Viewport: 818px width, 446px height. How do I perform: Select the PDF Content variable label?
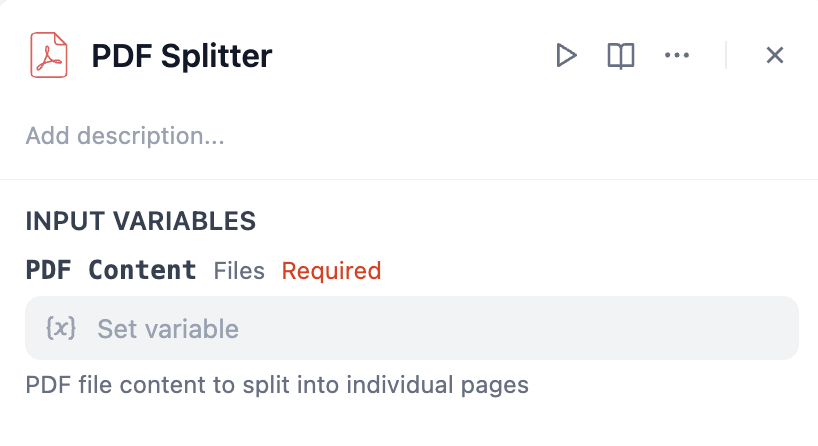(x=111, y=270)
